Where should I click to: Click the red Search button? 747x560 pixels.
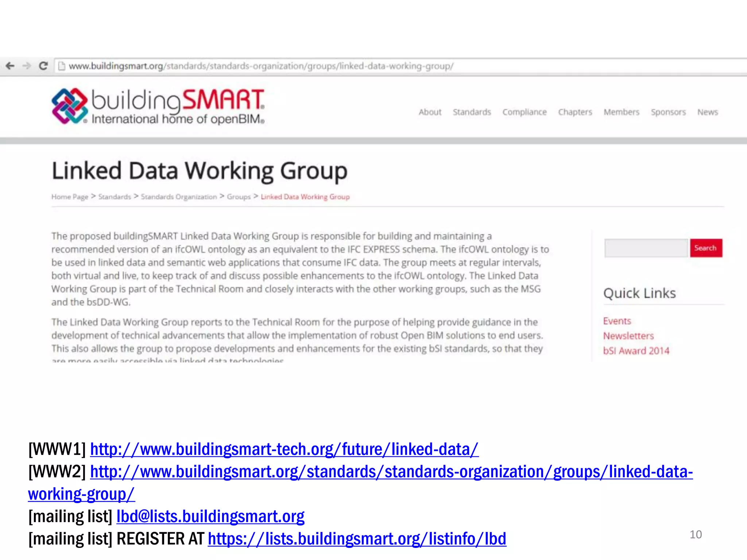click(706, 248)
